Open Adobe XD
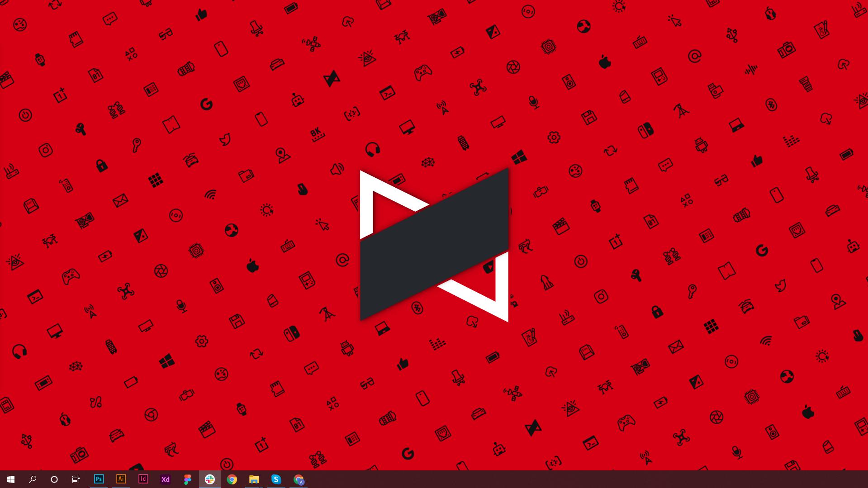 [165, 479]
